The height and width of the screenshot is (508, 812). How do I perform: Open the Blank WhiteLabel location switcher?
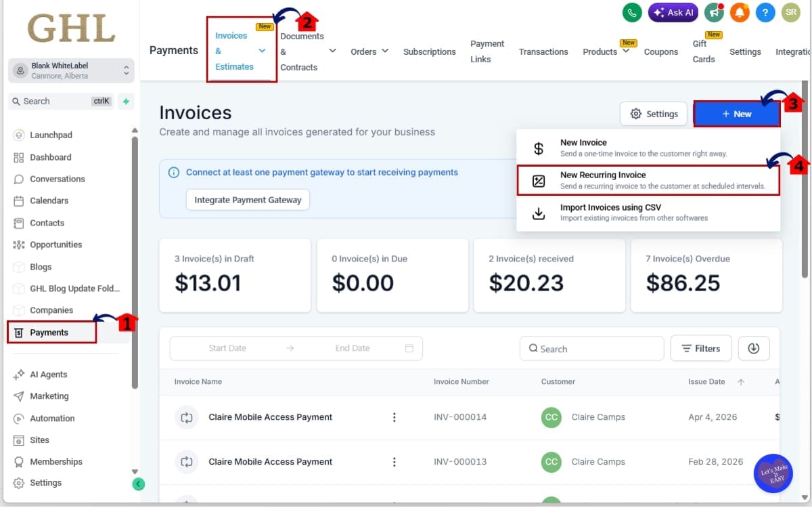pyautogui.click(x=71, y=70)
